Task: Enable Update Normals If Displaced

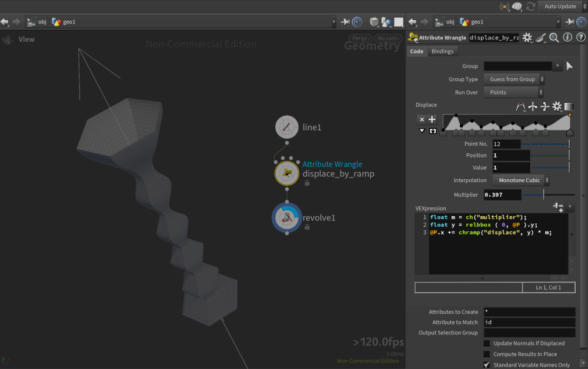Action: click(x=487, y=343)
